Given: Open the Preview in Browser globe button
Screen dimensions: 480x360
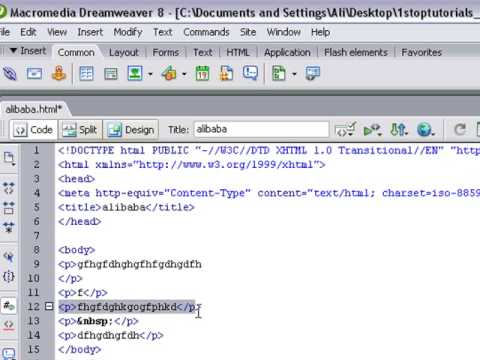Looking at the screenshot, I should point(425,129).
